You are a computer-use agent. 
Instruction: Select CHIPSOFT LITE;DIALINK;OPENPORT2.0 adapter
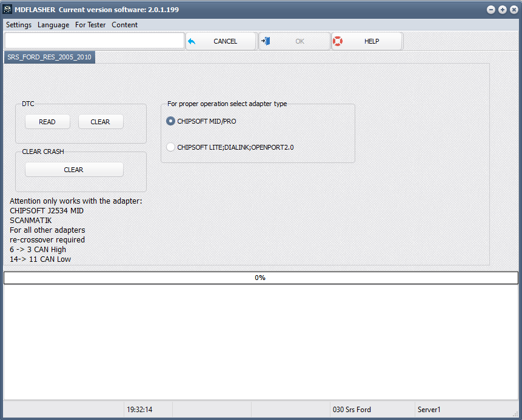(170, 147)
